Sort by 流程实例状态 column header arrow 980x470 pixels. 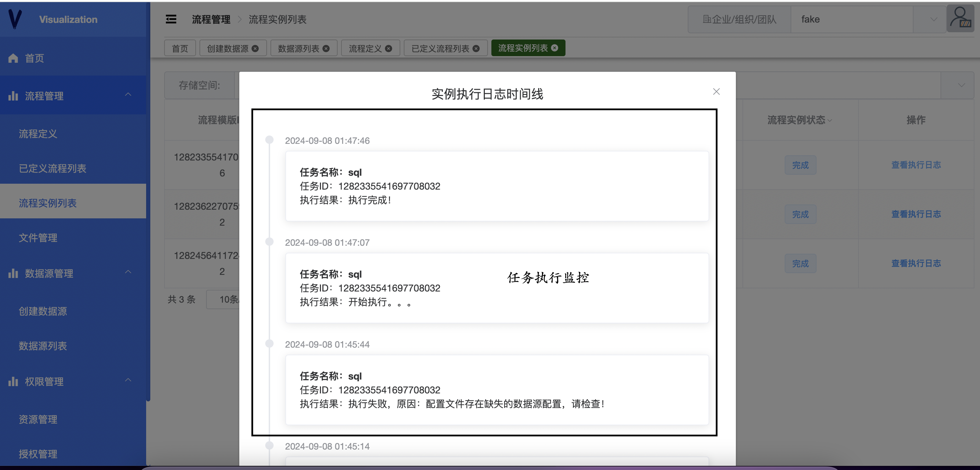pyautogui.click(x=830, y=120)
